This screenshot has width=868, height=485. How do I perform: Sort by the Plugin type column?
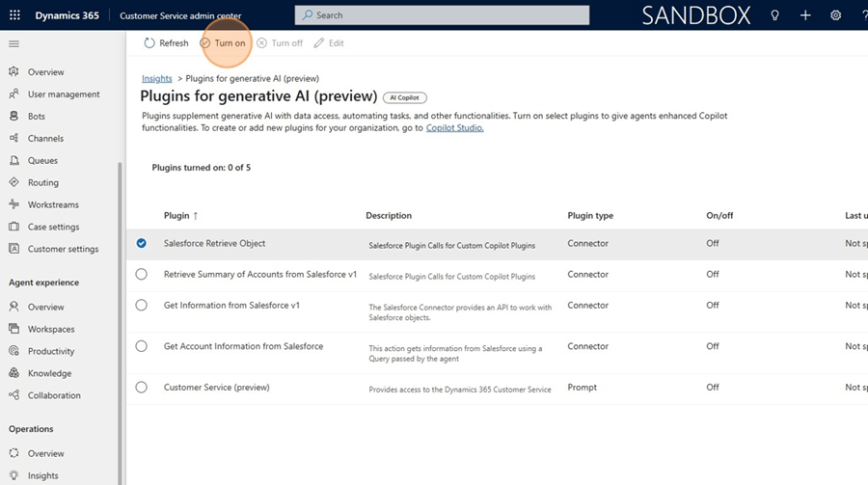click(590, 216)
